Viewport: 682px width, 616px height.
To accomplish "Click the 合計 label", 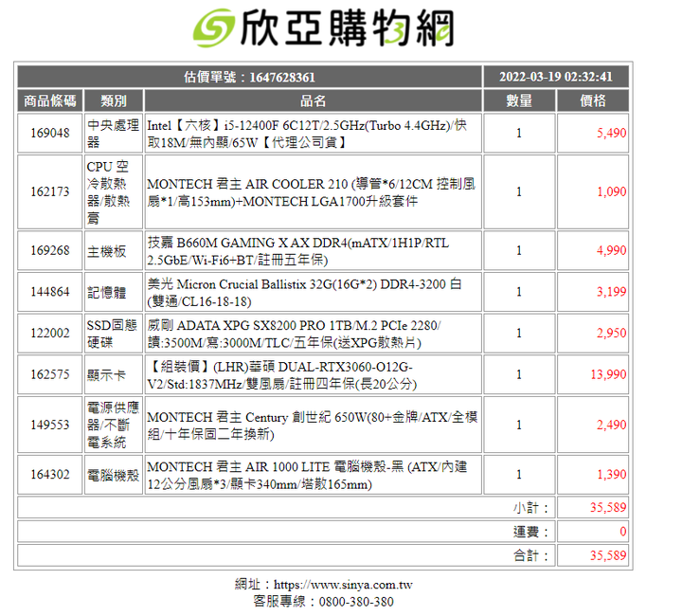I will 531,555.
